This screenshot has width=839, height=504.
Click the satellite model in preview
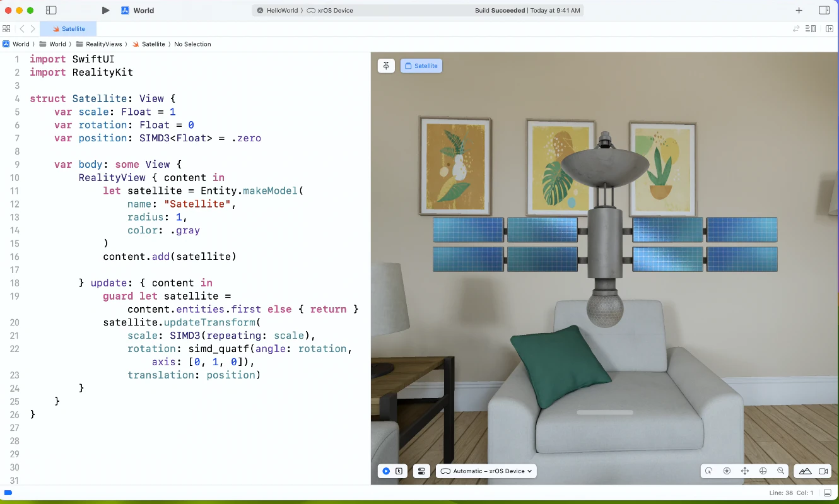coord(605,230)
